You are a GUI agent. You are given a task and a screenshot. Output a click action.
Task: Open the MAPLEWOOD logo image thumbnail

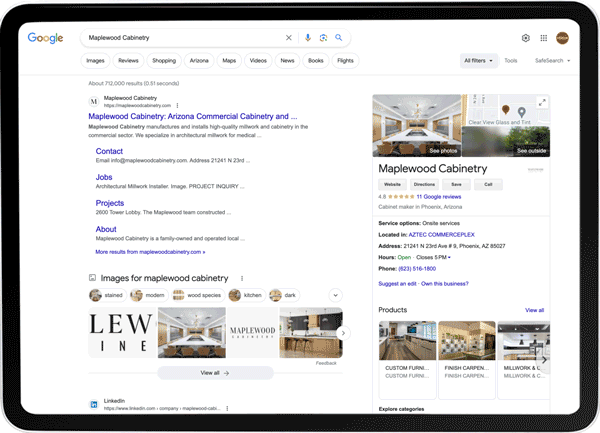click(x=253, y=332)
